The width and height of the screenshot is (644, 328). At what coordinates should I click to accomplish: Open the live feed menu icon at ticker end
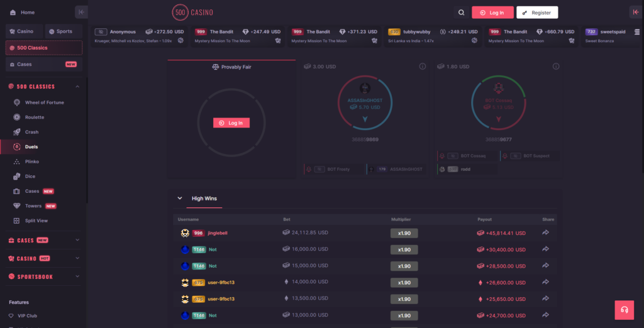tap(637, 31)
